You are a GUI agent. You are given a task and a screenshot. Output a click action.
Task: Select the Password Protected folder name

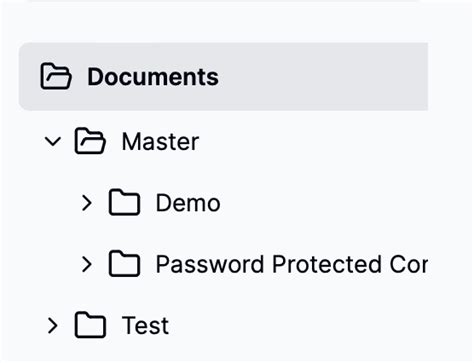click(292, 264)
